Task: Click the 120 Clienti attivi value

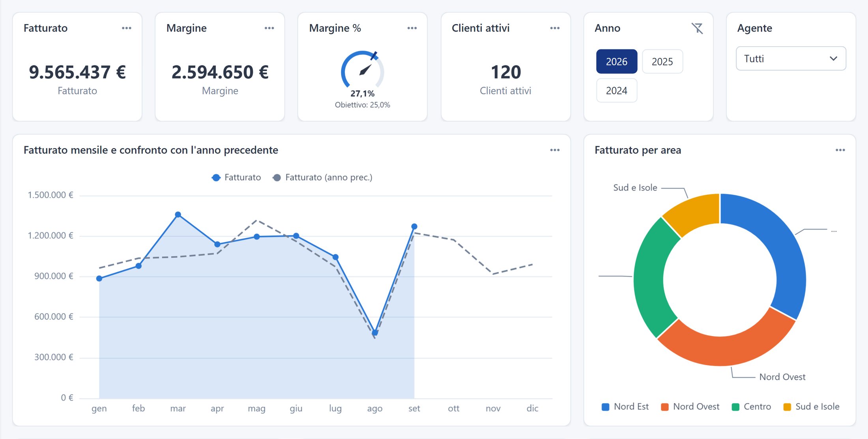Action: click(x=505, y=72)
